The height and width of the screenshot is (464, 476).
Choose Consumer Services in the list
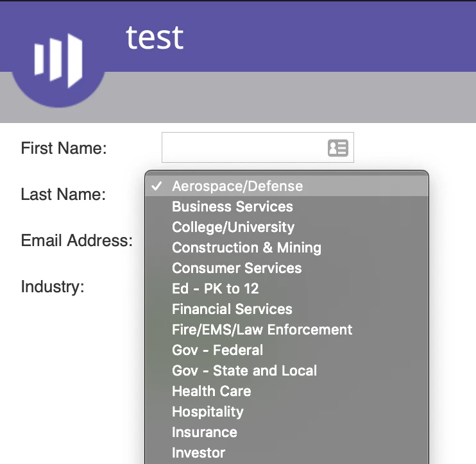[x=237, y=269]
